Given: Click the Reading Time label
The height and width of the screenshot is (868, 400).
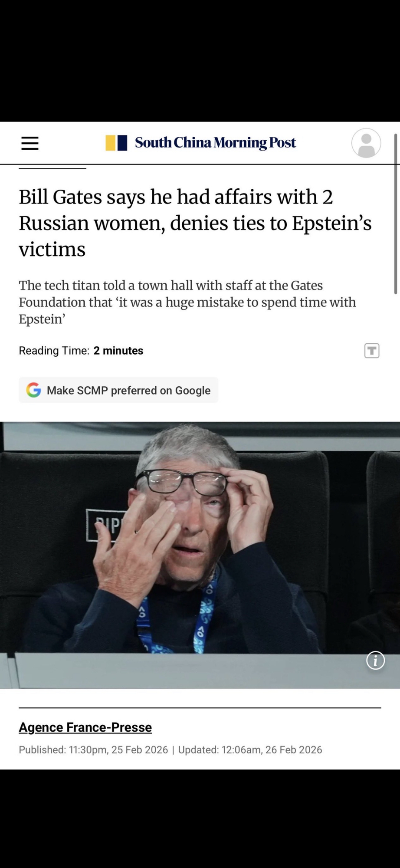Looking at the screenshot, I should pyautogui.click(x=54, y=351).
